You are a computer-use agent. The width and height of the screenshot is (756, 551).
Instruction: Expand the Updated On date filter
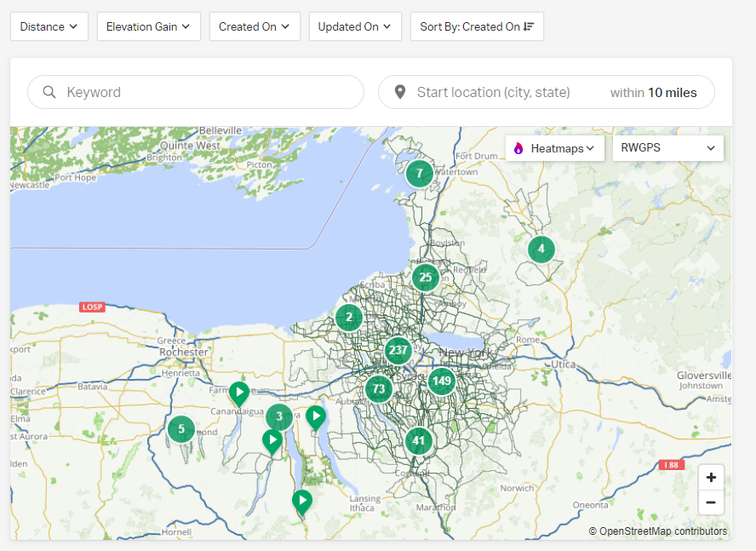point(355,26)
